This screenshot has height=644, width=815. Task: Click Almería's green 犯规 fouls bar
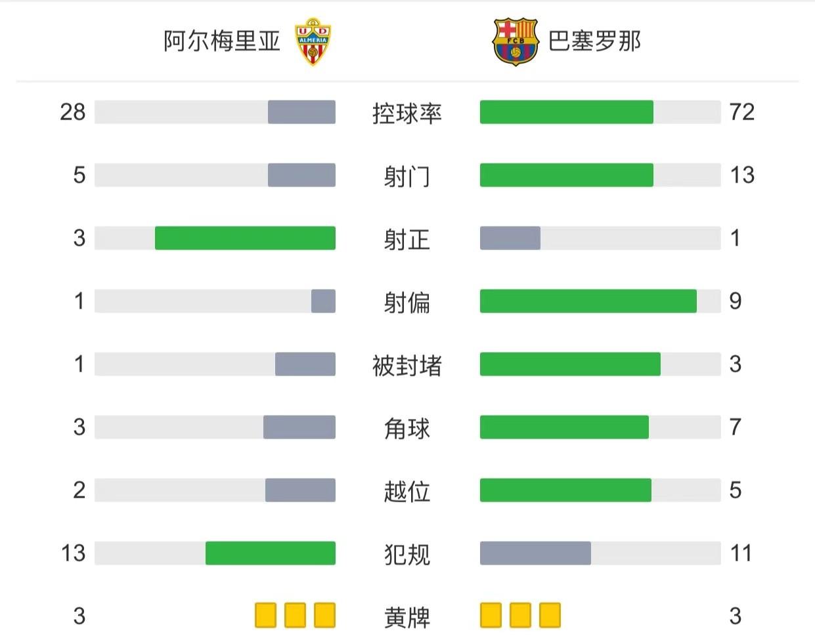click(270, 553)
